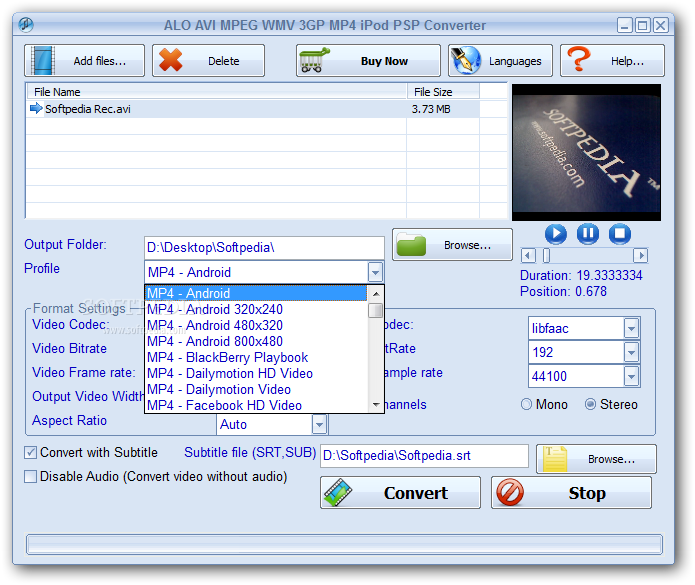Click the Stop button label
This screenshot has width=695, height=585.
point(587,493)
